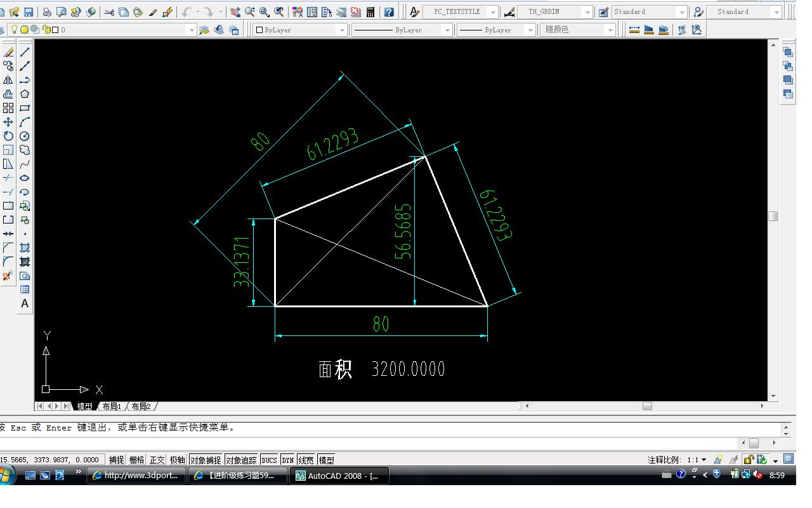Open the TH_GBDIM dimension style dropdown
This screenshot has height=508, width=812.
click(587, 12)
